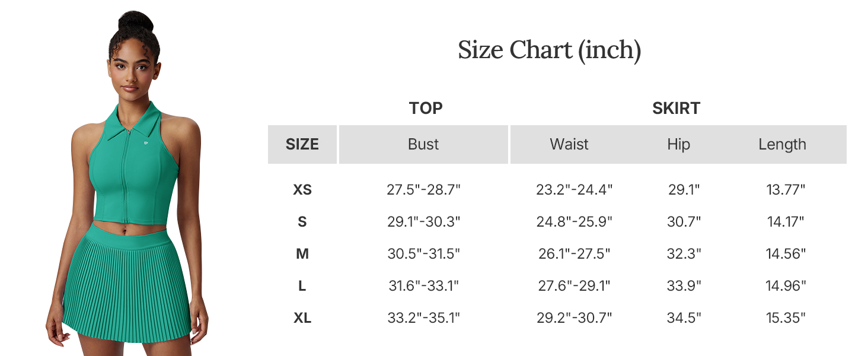The image size is (868, 356).
Task: Select the XS size row label
Action: point(302,190)
